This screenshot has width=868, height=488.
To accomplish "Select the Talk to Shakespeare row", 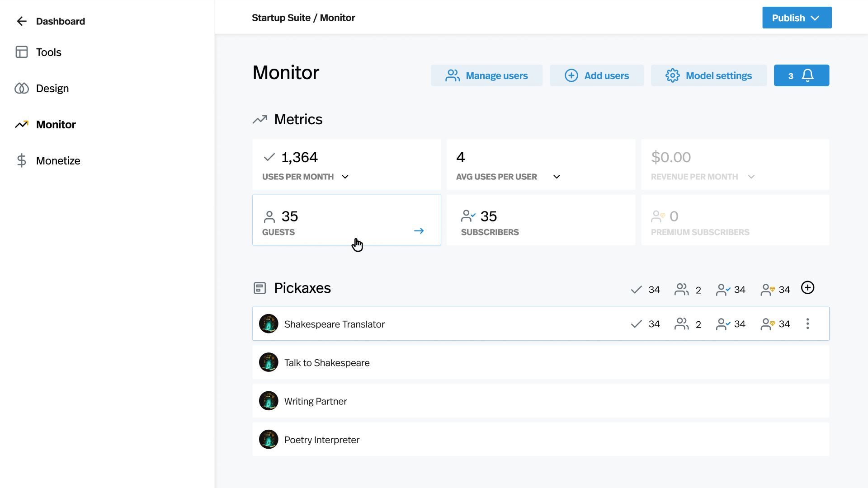I will [540, 363].
